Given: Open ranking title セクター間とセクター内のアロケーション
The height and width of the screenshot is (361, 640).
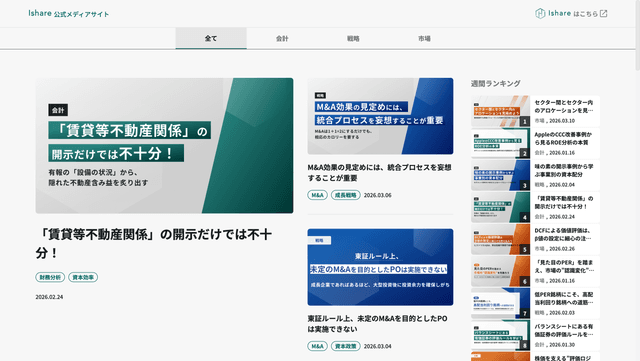Looking at the screenshot, I should pyautogui.click(x=564, y=106).
